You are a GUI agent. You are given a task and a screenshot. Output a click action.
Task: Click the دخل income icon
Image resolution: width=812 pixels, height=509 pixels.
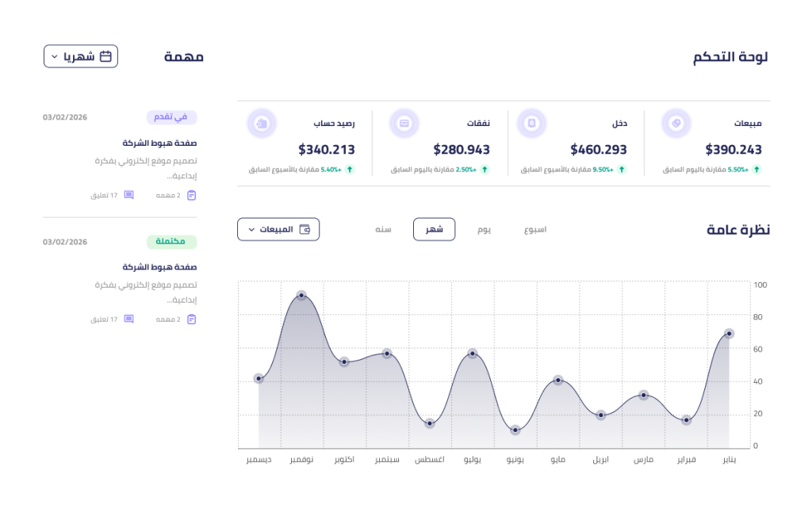pos(532,124)
